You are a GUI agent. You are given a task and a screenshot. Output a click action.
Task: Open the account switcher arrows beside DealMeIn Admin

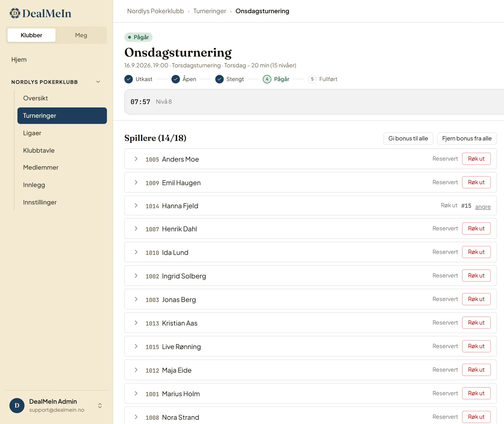point(100,405)
